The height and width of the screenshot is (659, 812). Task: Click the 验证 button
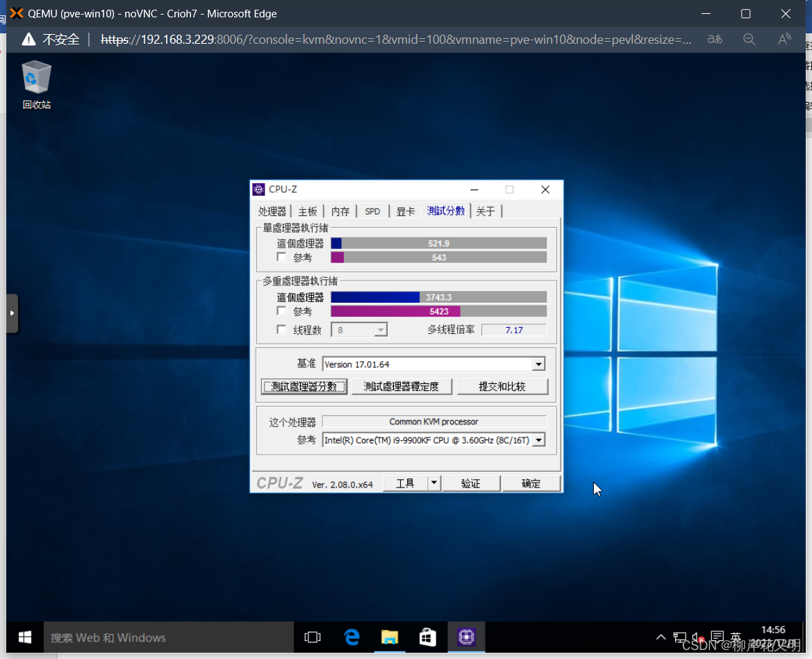tap(471, 483)
